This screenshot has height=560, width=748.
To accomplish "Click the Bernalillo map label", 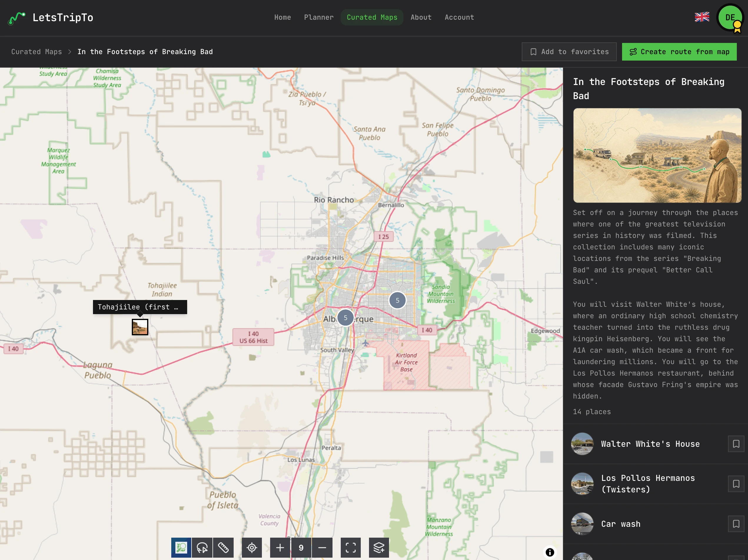I will point(391,205).
